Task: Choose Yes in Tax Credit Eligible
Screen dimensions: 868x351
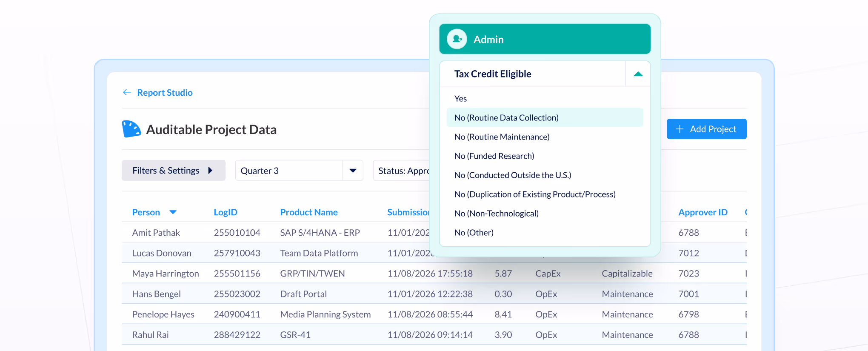Action: pos(460,99)
